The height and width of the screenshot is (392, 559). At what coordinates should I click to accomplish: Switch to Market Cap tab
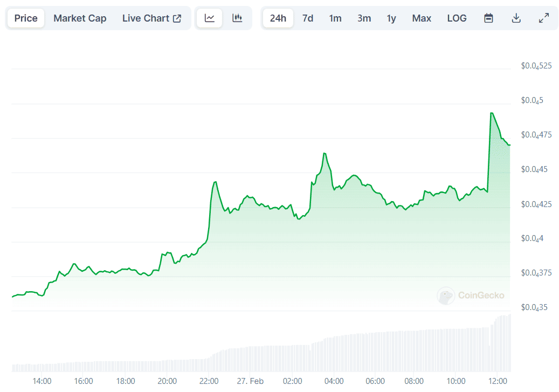point(80,18)
